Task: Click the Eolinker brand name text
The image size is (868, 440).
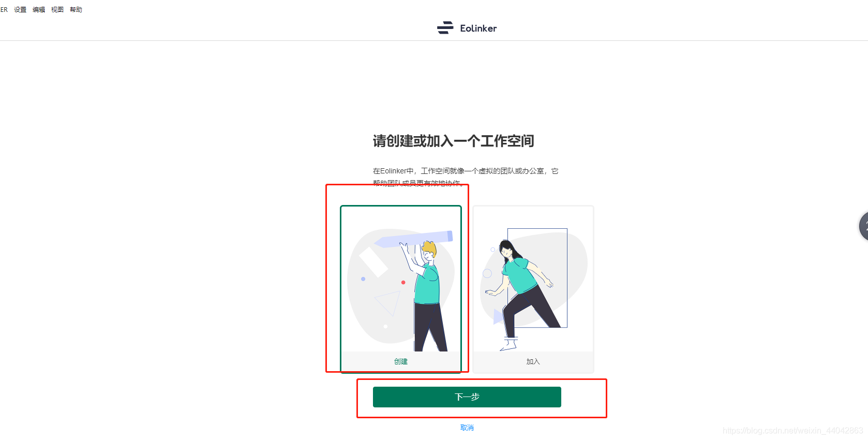Action: coord(478,28)
